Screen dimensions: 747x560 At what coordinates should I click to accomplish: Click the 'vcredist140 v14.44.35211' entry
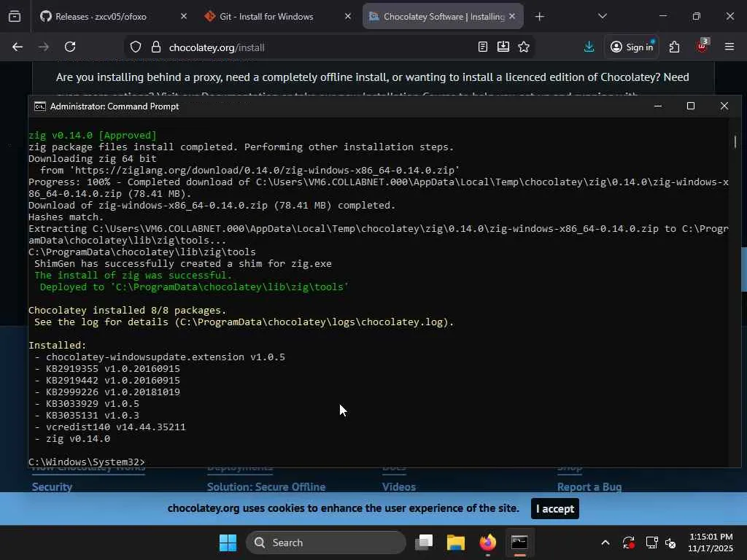[116, 427]
